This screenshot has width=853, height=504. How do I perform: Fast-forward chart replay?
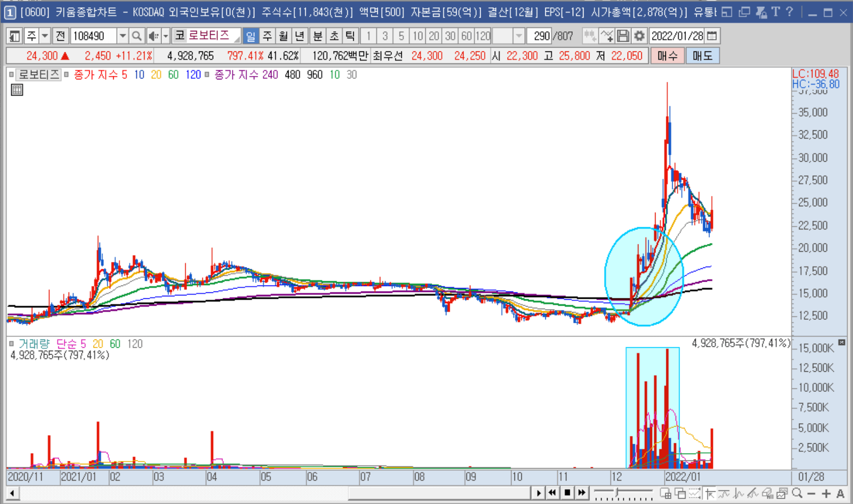click(582, 493)
